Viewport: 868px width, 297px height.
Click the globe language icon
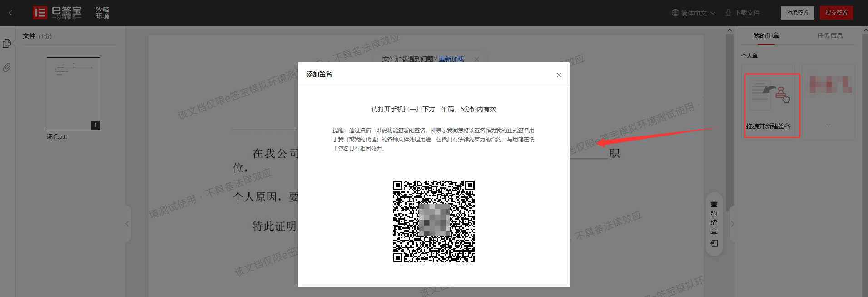(x=675, y=13)
